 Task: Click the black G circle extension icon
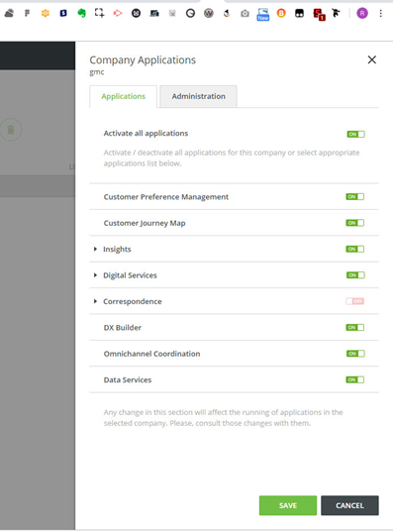[x=191, y=13]
